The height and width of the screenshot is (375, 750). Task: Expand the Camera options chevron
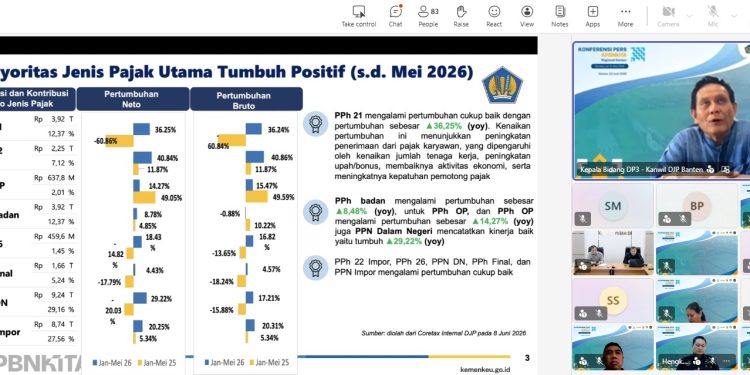[x=689, y=16]
